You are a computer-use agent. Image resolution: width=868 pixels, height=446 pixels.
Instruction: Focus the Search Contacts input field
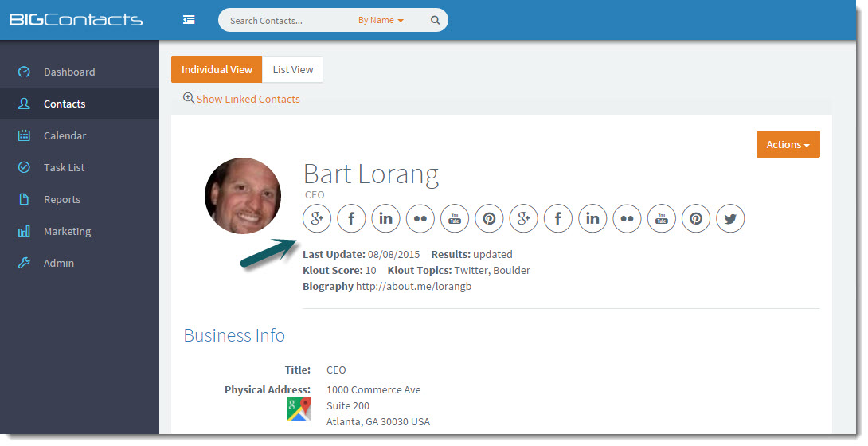pos(287,21)
